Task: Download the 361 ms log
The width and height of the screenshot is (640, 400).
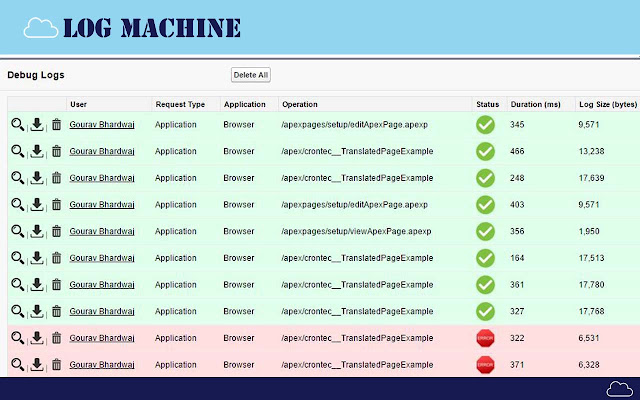Action: click(x=37, y=284)
